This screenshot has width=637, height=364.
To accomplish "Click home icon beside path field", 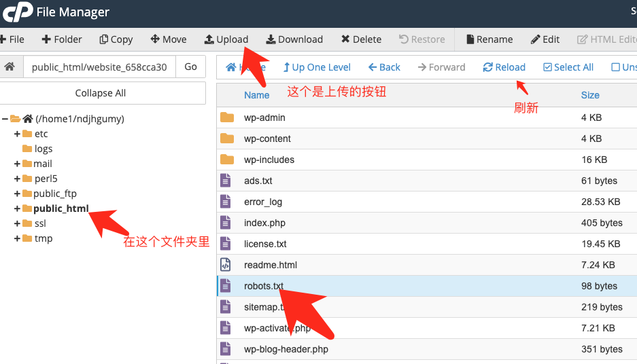I will click(x=10, y=67).
